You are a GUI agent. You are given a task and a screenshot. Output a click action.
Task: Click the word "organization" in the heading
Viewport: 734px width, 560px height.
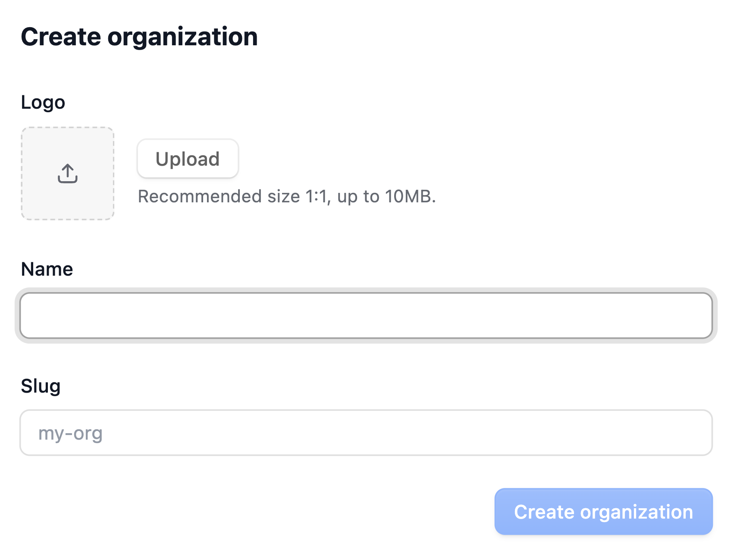(182, 37)
